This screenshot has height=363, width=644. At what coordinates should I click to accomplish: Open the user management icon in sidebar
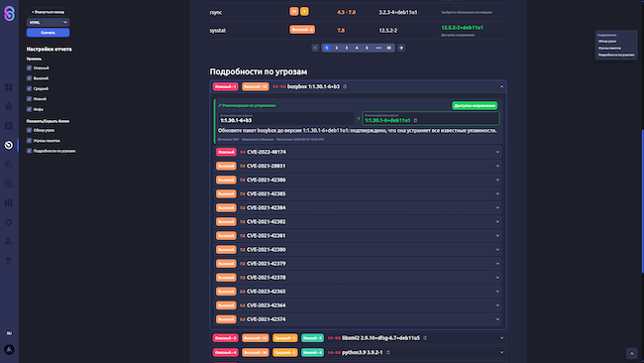pos(9,242)
